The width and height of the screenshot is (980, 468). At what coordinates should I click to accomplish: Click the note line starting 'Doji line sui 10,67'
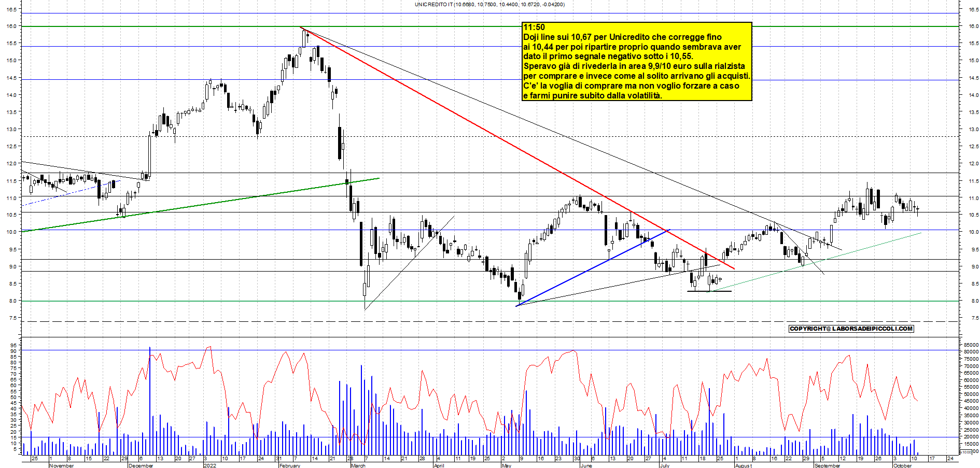click(622, 37)
